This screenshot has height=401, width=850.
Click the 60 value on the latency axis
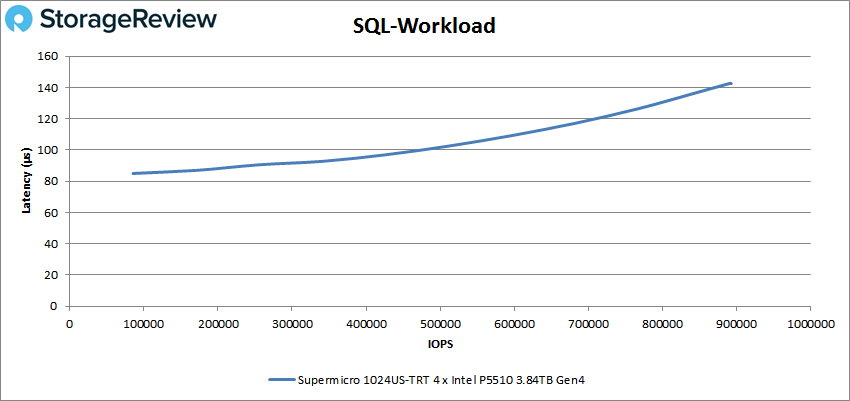52,213
